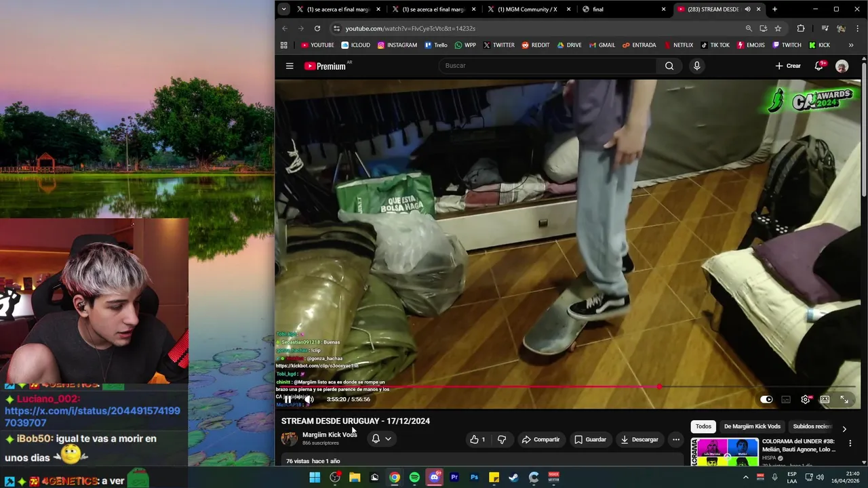The image size is (868, 488).
Task: Show more filter chips with arrow
Action: pyautogui.click(x=844, y=428)
